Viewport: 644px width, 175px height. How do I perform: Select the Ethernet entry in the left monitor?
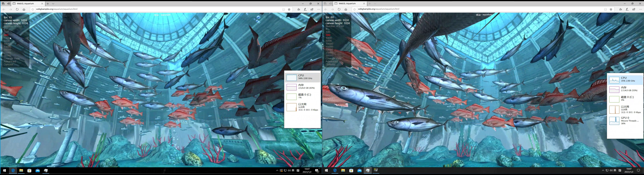pos(302,107)
